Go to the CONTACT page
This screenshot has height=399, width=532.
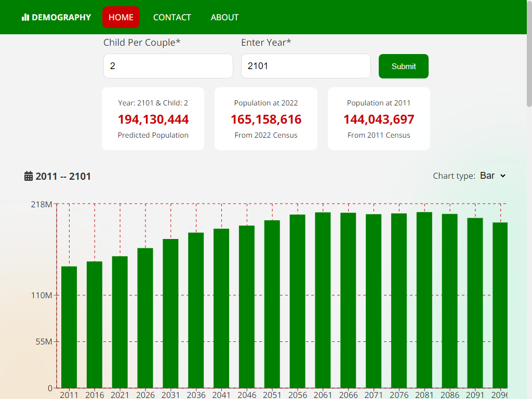pyautogui.click(x=172, y=17)
